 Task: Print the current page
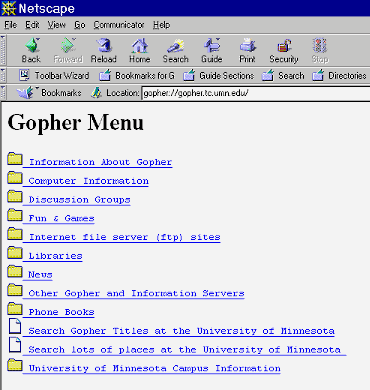tap(247, 51)
